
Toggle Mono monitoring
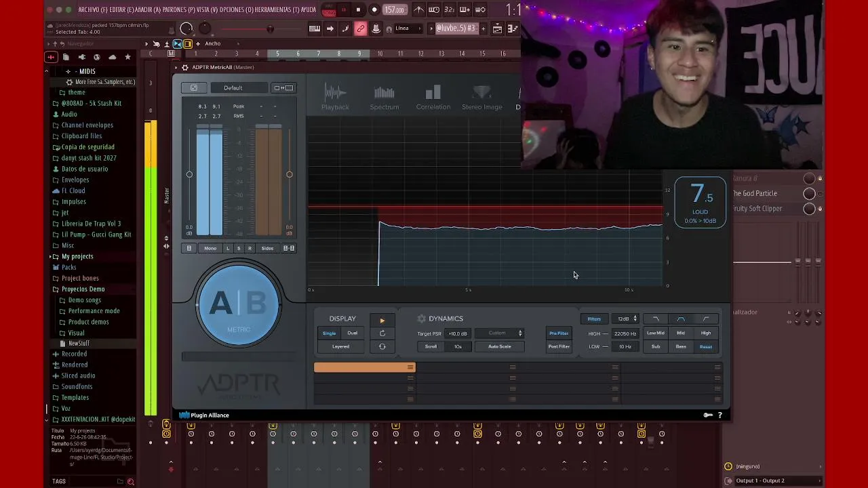coord(210,249)
